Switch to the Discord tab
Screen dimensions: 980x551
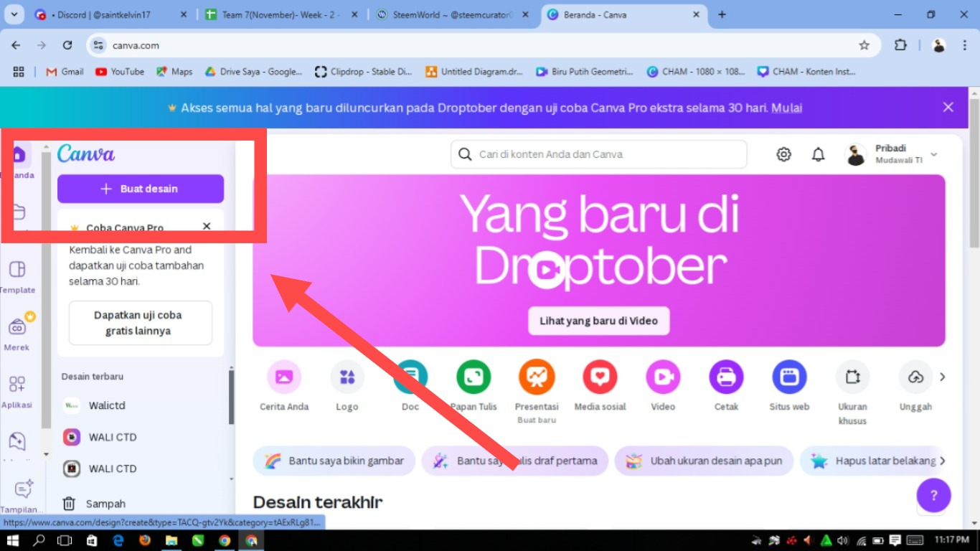[x=111, y=14]
